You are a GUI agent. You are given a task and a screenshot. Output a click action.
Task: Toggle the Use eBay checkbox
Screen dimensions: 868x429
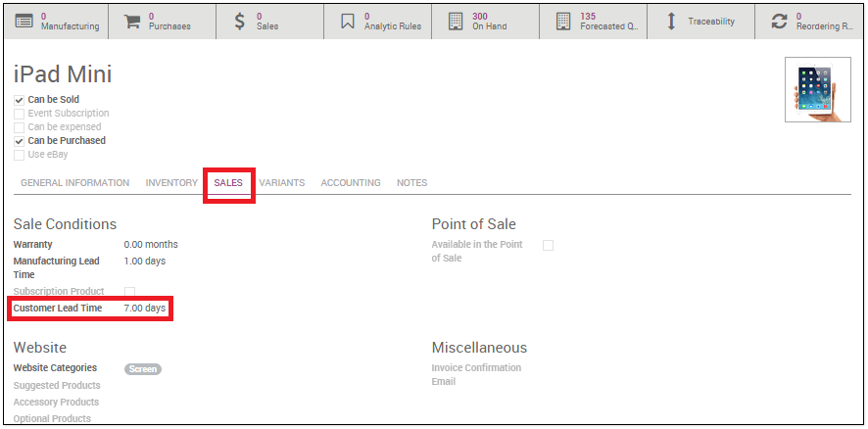(x=19, y=155)
